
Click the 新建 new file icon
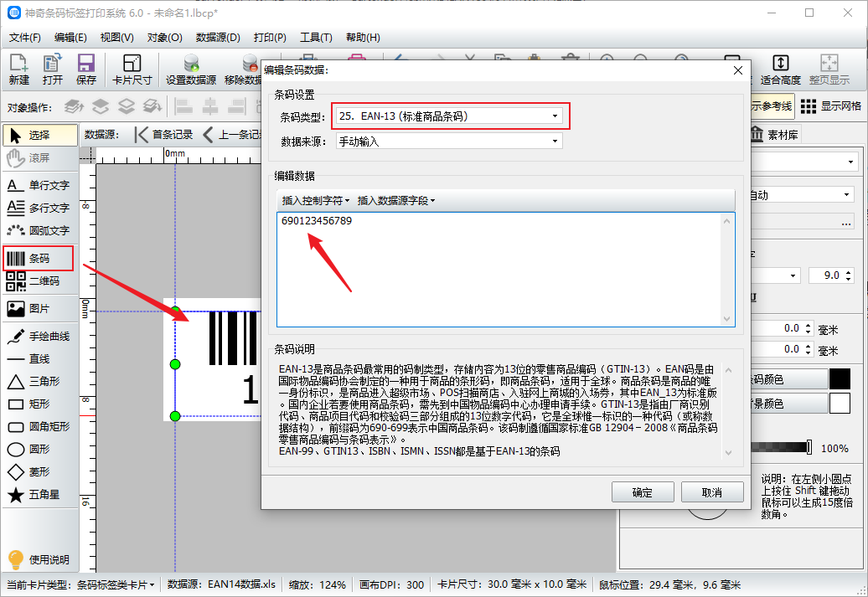click(x=18, y=69)
